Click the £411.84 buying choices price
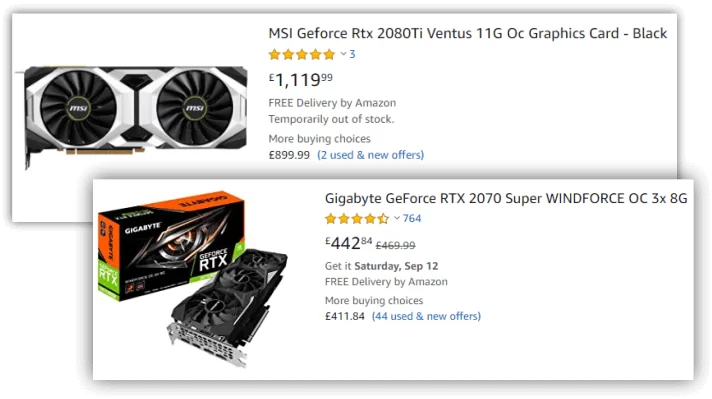The height and width of the screenshot is (399, 712). (x=345, y=316)
